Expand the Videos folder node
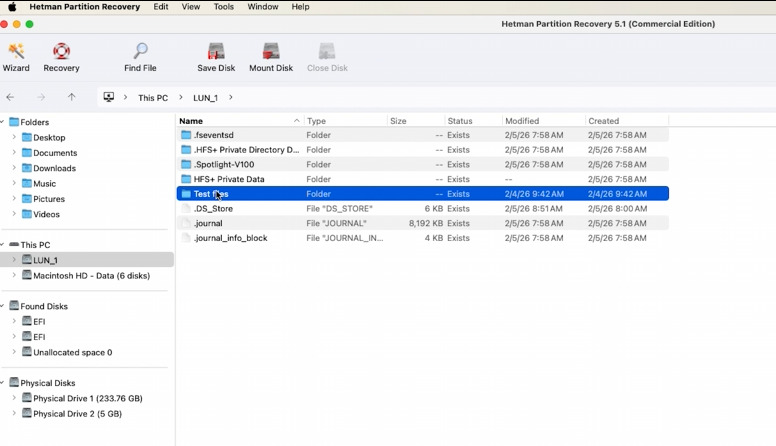 click(14, 214)
